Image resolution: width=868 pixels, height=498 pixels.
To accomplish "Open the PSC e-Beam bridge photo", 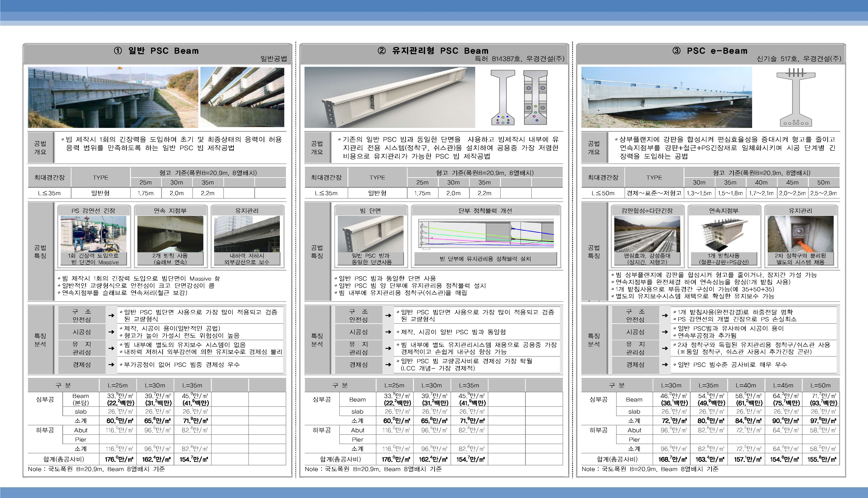I will tap(667, 98).
